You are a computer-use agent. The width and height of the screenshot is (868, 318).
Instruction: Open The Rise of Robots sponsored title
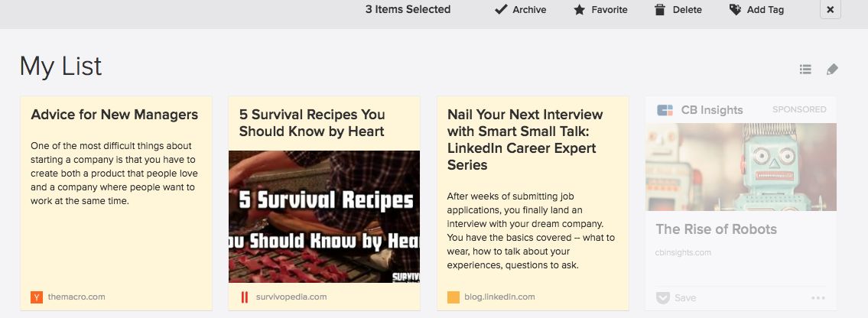(717, 229)
